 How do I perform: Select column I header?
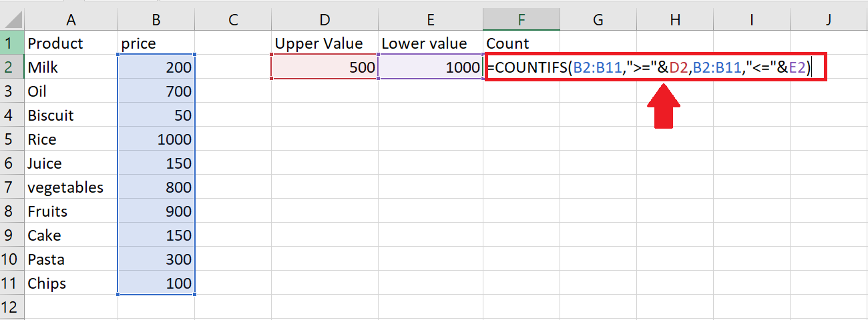click(752, 20)
